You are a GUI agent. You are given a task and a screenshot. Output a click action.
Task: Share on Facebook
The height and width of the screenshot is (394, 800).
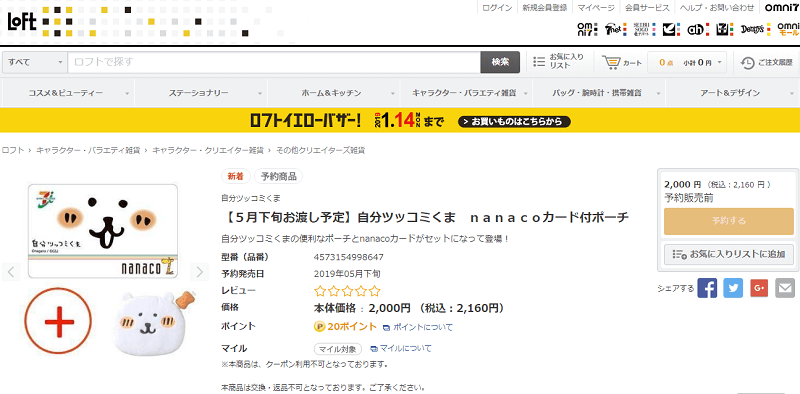(707, 288)
